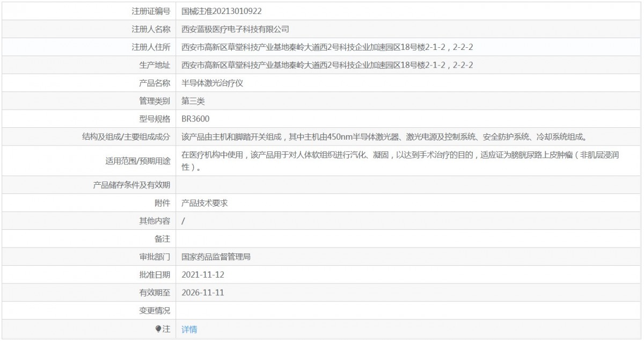The width and height of the screenshot is (644, 341).
Task: Select the 附件 label
Action: coord(163,202)
